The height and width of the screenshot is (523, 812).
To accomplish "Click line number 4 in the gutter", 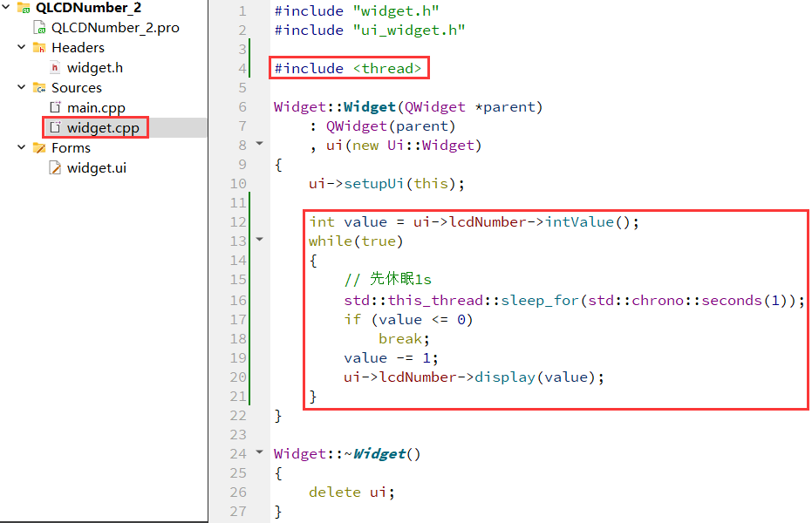I will pyautogui.click(x=242, y=68).
